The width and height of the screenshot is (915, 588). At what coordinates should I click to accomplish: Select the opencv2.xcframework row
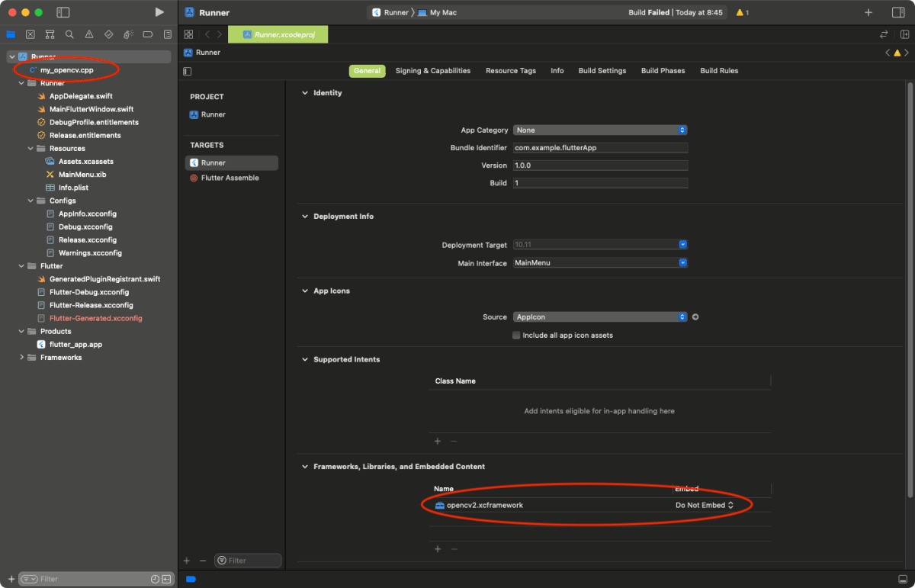point(599,505)
